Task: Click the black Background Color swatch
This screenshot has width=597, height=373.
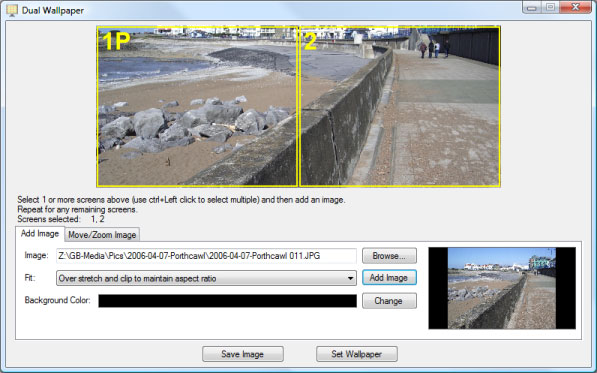Action: (x=227, y=301)
